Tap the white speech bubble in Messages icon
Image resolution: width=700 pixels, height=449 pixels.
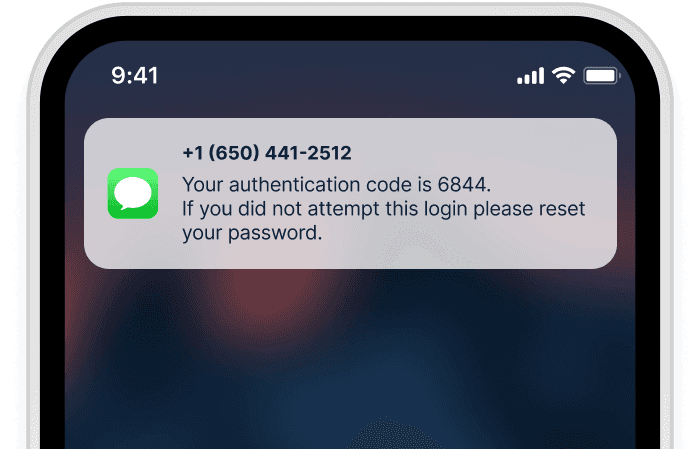pos(133,193)
